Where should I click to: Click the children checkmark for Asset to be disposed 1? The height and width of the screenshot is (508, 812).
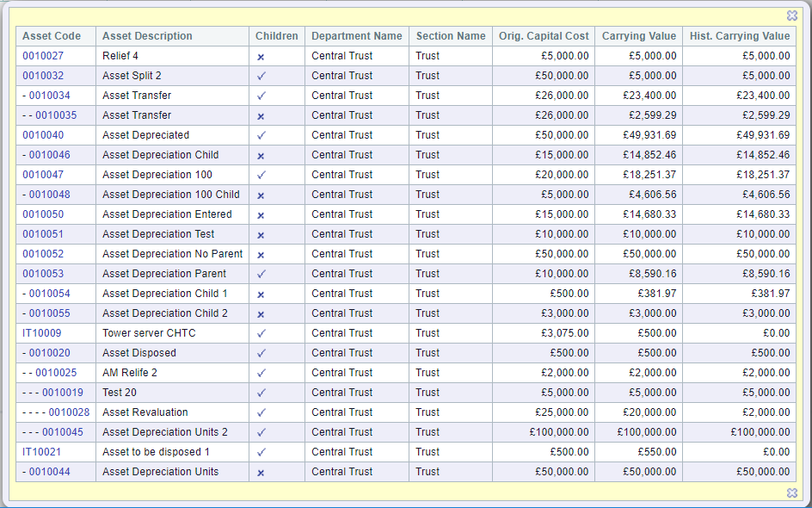click(x=261, y=452)
